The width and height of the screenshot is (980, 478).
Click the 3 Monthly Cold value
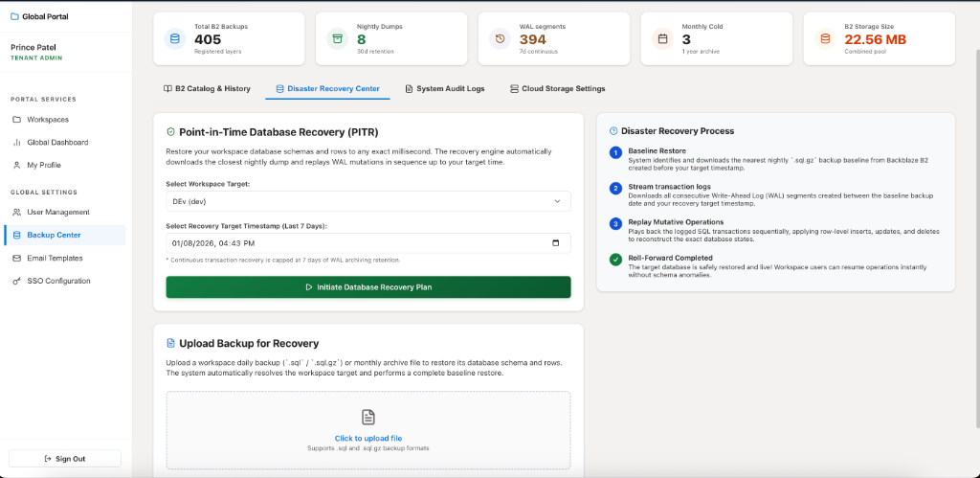pyautogui.click(x=686, y=39)
